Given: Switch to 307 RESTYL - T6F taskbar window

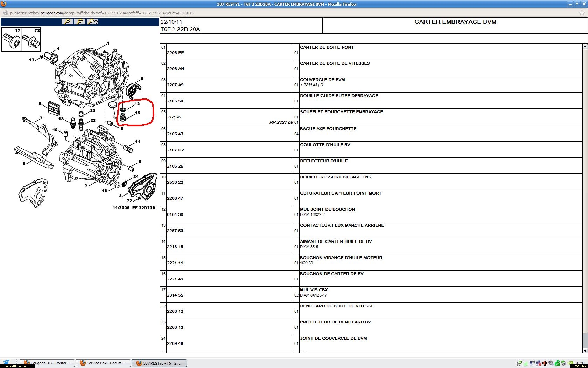Looking at the screenshot, I should 159,363.
